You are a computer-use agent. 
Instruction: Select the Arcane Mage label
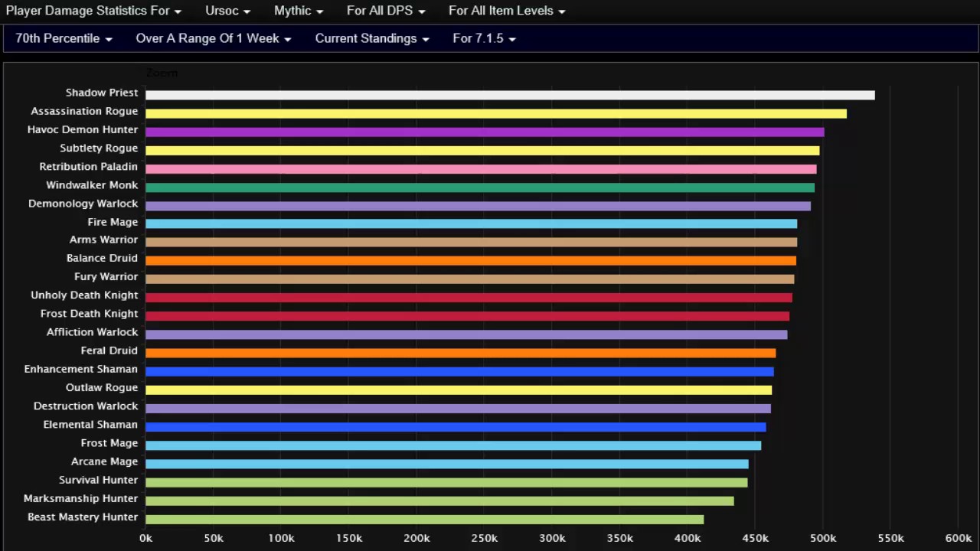pyautogui.click(x=104, y=461)
